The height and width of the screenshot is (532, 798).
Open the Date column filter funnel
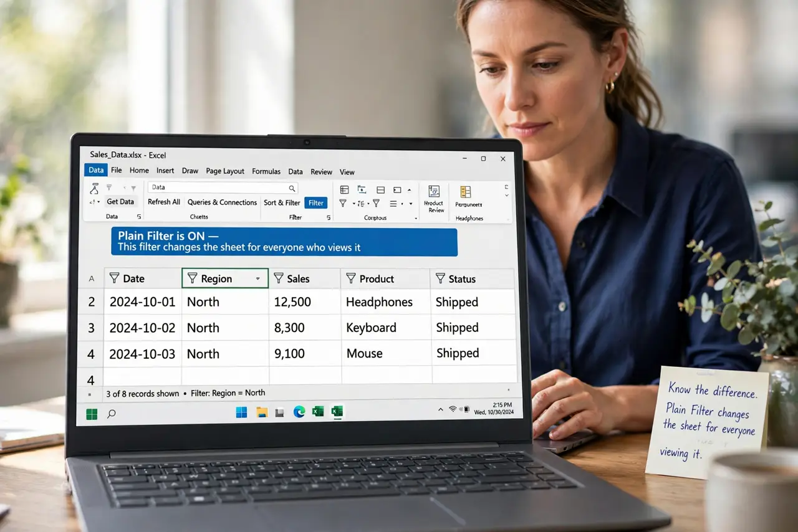114,278
